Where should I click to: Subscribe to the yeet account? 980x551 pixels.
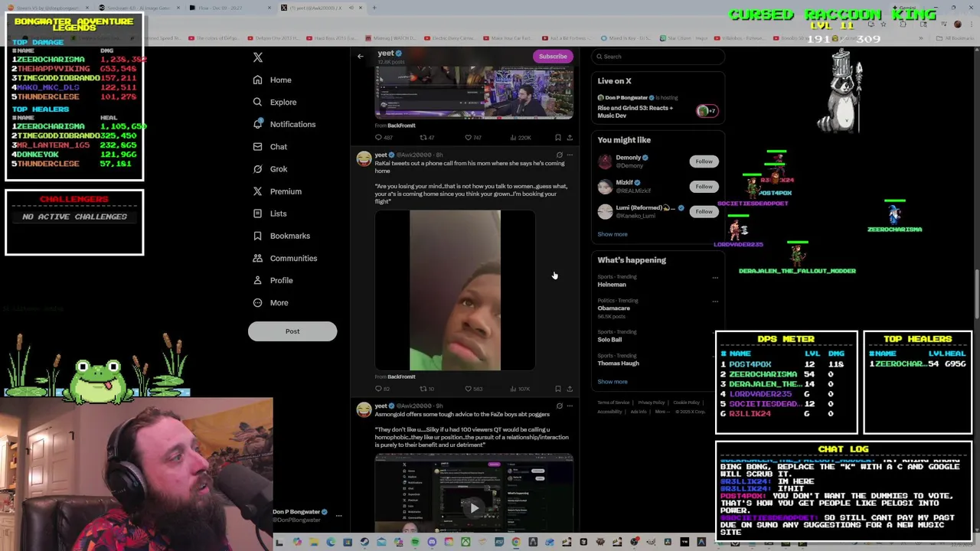coord(553,56)
